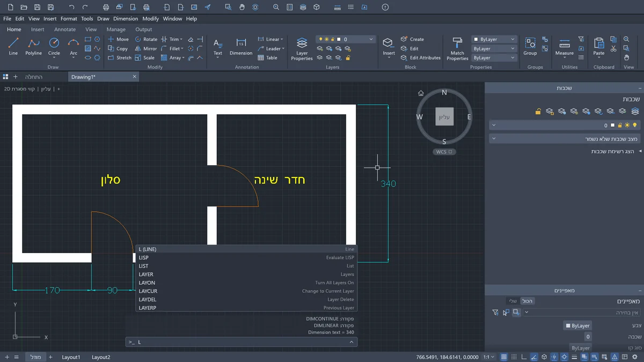Select the LAYER command suggestion
This screenshot has width=644, height=362.
pos(246,274)
